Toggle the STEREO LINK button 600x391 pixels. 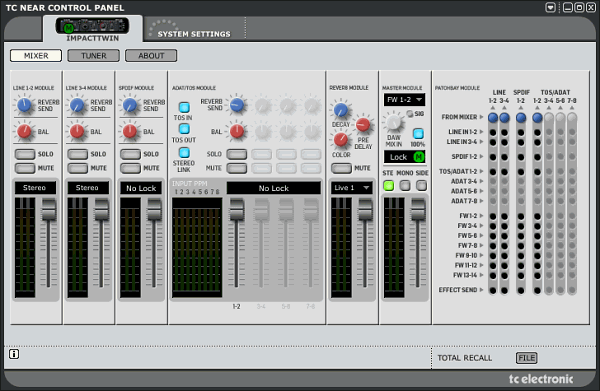[x=184, y=153]
